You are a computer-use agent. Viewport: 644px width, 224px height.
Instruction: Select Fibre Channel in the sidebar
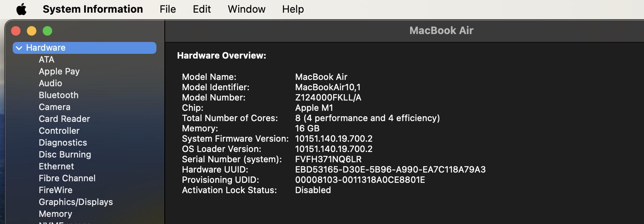(x=67, y=178)
